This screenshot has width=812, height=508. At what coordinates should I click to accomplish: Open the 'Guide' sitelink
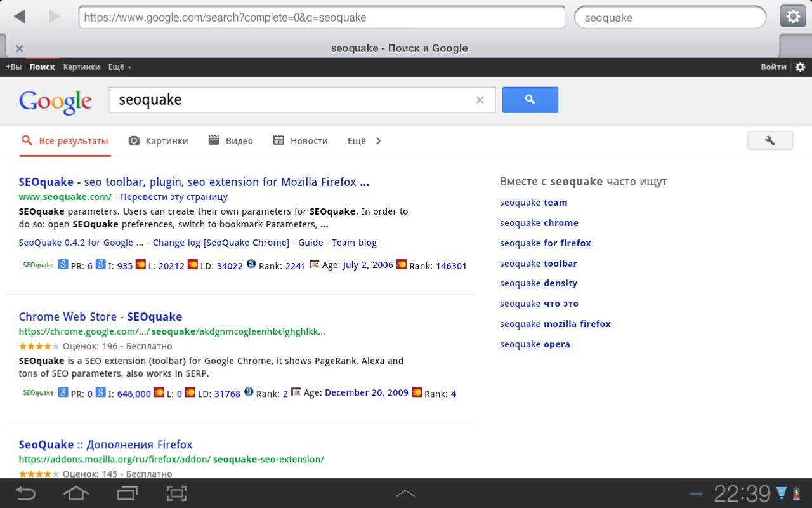(x=311, y=243)
